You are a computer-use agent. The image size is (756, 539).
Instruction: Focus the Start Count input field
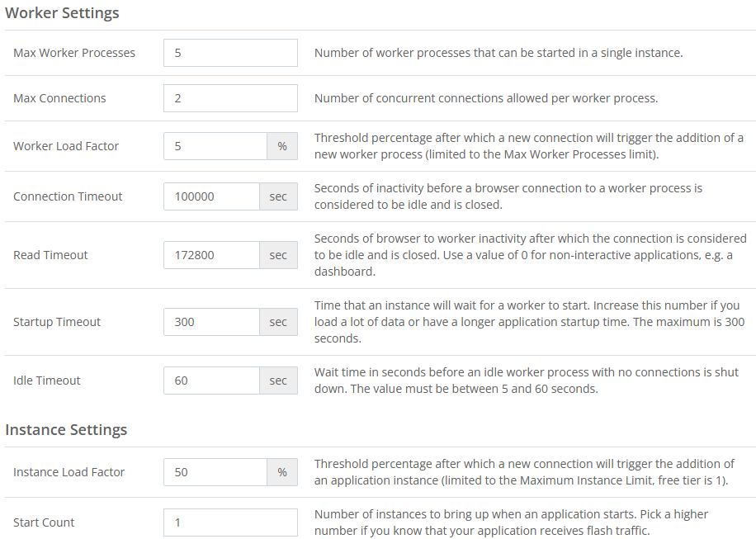pyautogui.click(x=230, y=522)
